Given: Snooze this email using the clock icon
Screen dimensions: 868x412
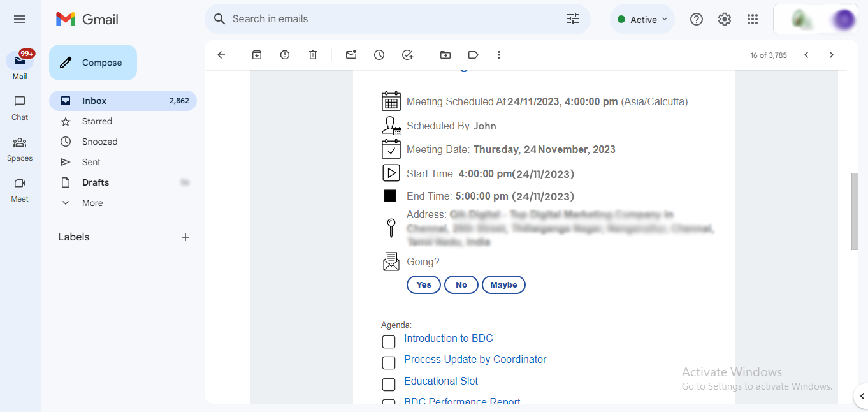Looking at the screenshot, I should [x=379, y=55].
